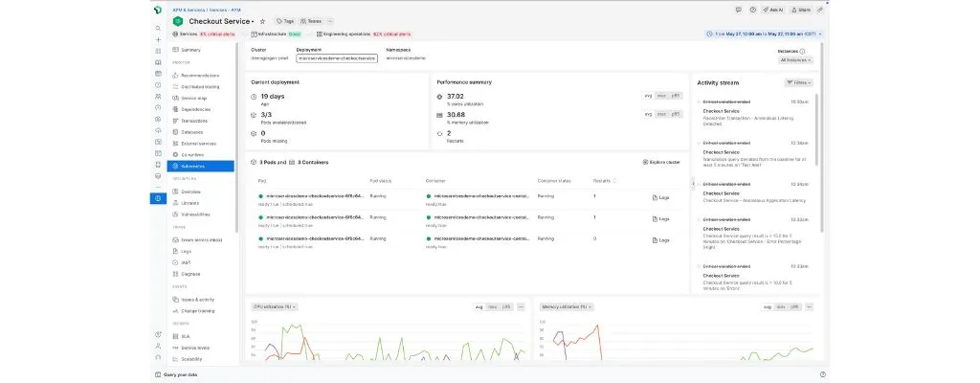980x383 pixels.
Task: Click Infrastructure Good status
Action: (x=276, y=34)
